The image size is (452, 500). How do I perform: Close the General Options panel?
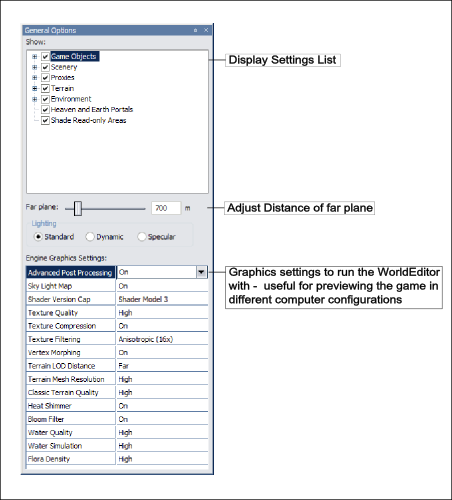206,30
